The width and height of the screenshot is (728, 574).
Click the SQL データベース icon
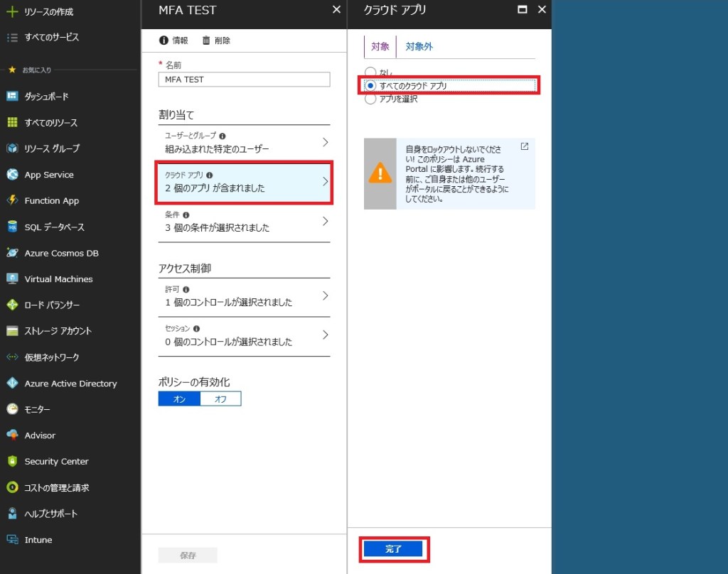(x=12, y=227)
